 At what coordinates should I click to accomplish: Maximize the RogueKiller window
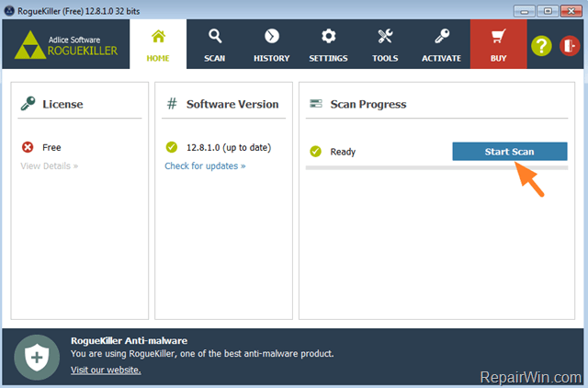(548, 11)
